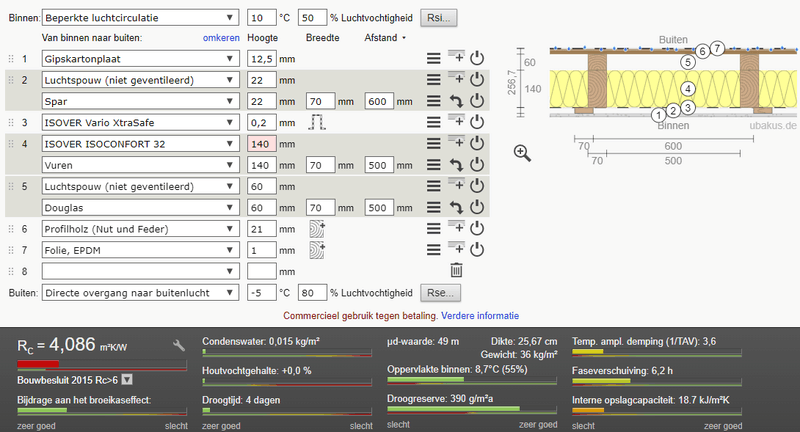Toggle power icon on the Vuren row
The height and width of the screenshot is (432, 800).
click(477, 164)
